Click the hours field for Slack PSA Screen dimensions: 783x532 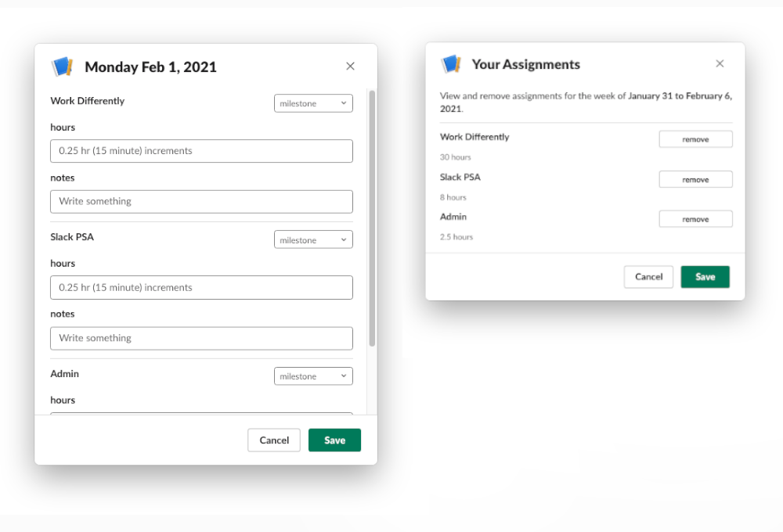coord(201,287)
